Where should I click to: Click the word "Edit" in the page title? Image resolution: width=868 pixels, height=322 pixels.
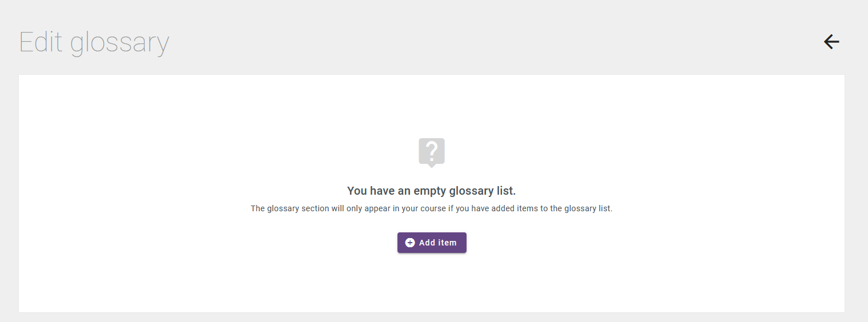(x=41, y=42)
